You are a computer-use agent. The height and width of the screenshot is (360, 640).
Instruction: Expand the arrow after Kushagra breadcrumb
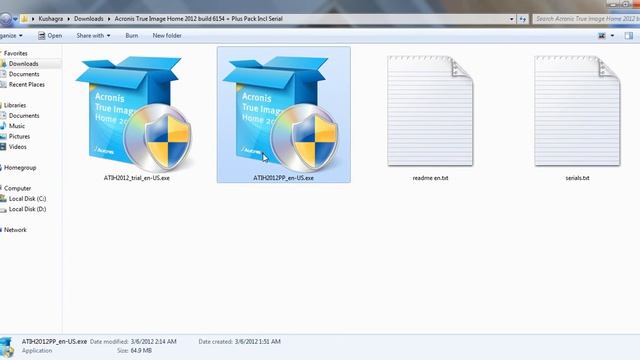[68, 19]
